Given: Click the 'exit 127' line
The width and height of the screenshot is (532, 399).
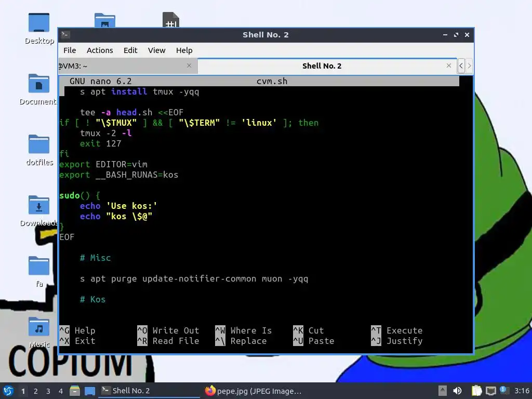Looking at the screenshot, I should pos(100,143).
